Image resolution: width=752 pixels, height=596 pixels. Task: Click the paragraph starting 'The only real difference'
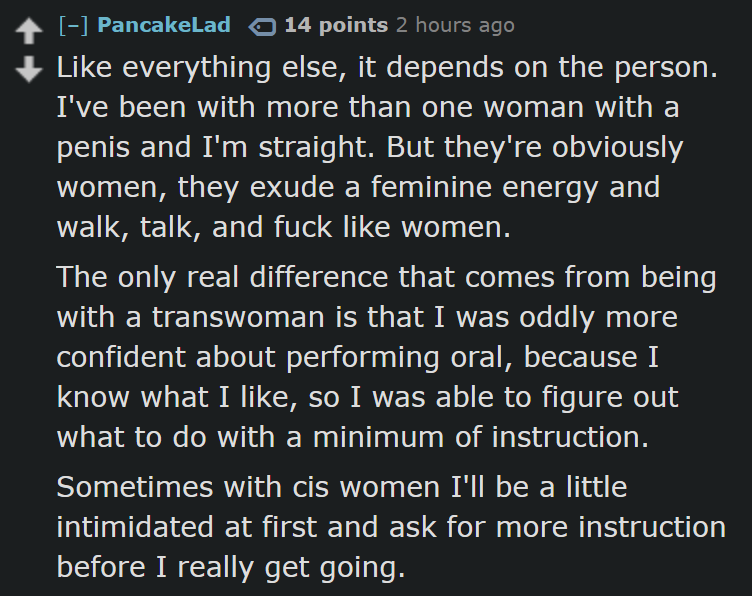[x=387, y=357]
